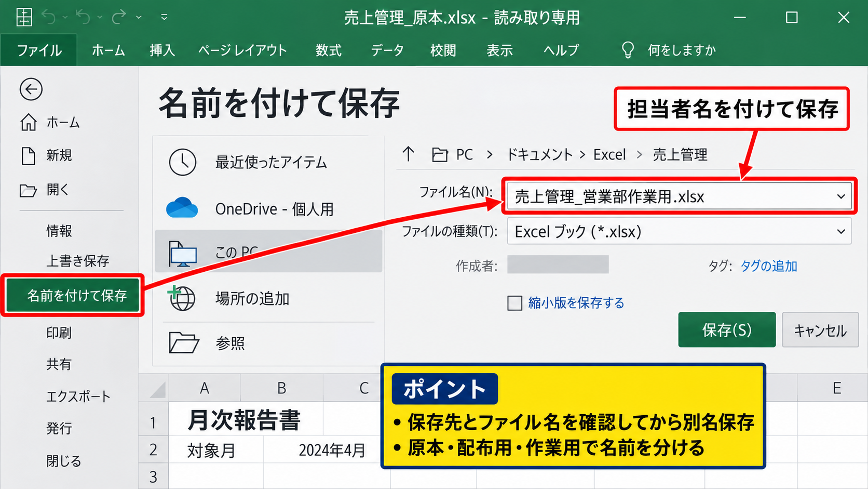Screen dimensions: 868x489
Task: Click the globe add-a-place icon
Action: (182, 298)
